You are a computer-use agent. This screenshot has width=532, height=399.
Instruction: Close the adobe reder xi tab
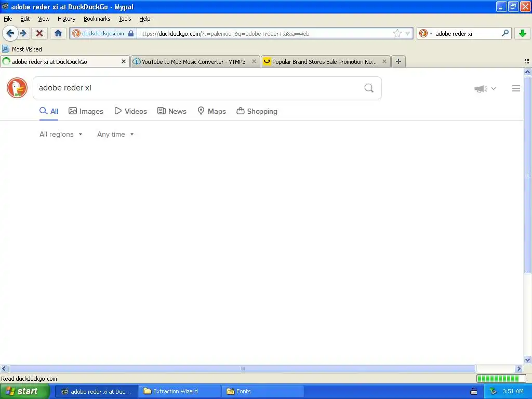[124, 61]
